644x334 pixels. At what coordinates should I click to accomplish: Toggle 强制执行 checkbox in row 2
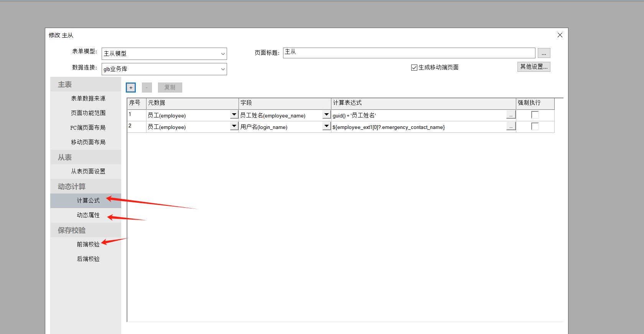click(535, 126)
